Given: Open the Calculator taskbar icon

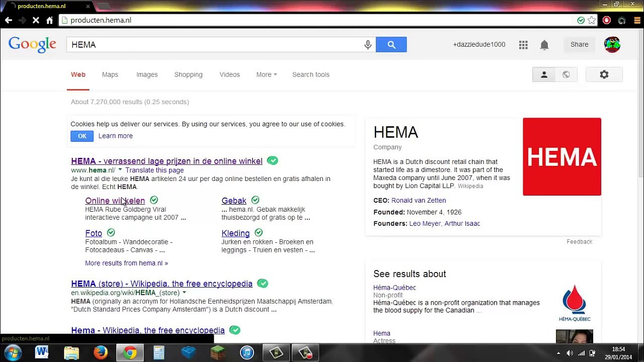Looking at the screenshot, I should pos(159,352).
